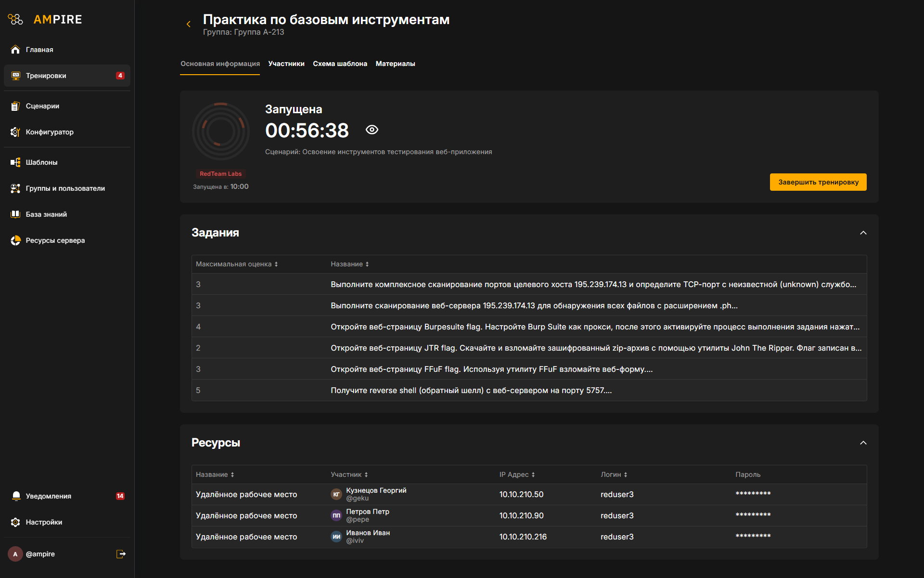Viewport: 924px width, 578px height.
Task: Collapse the Задания section
Action: pyautogui.click(x=863, y=233)
